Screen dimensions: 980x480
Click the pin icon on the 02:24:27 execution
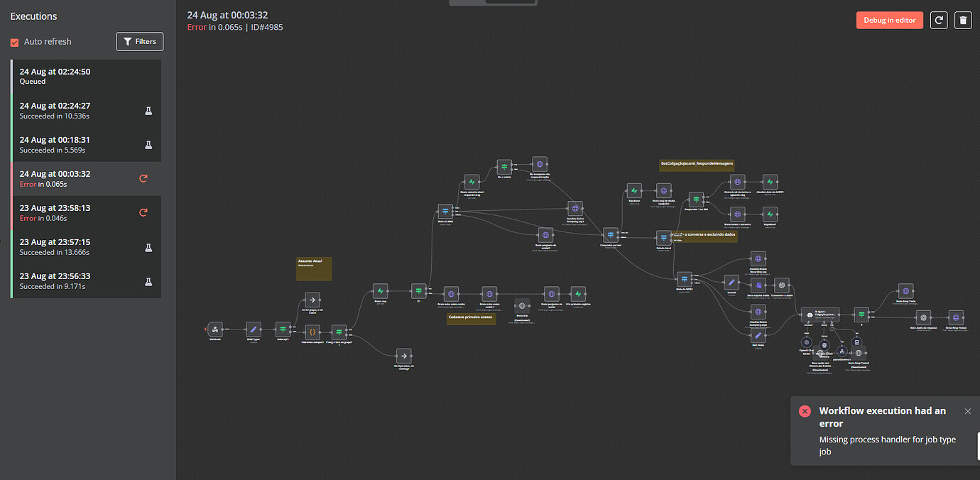(x=148, y=110)
